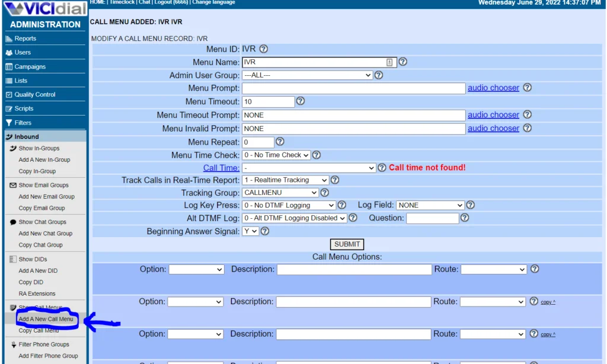Click the Change language link
This screenshot has height=364, width=607.
pos(213,2)
